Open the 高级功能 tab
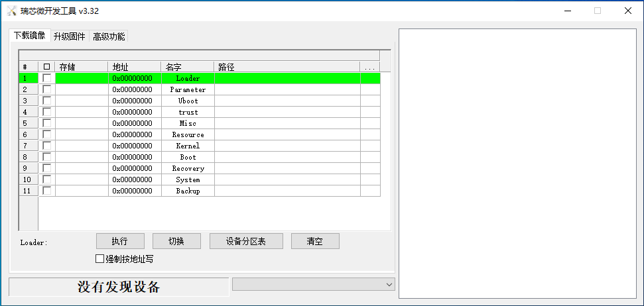This screenshot has width=644, height=306. [108, 36]
